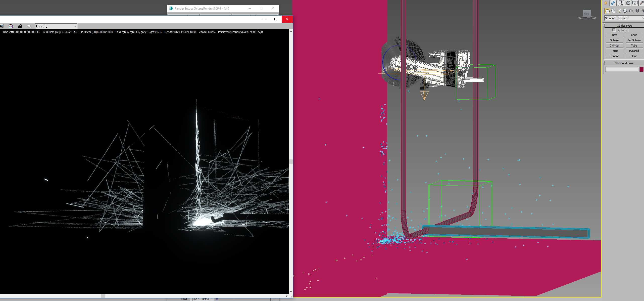Collapse the Object Type rollout
The width and height of the screenshot is (644, 301).
[624, 26]
